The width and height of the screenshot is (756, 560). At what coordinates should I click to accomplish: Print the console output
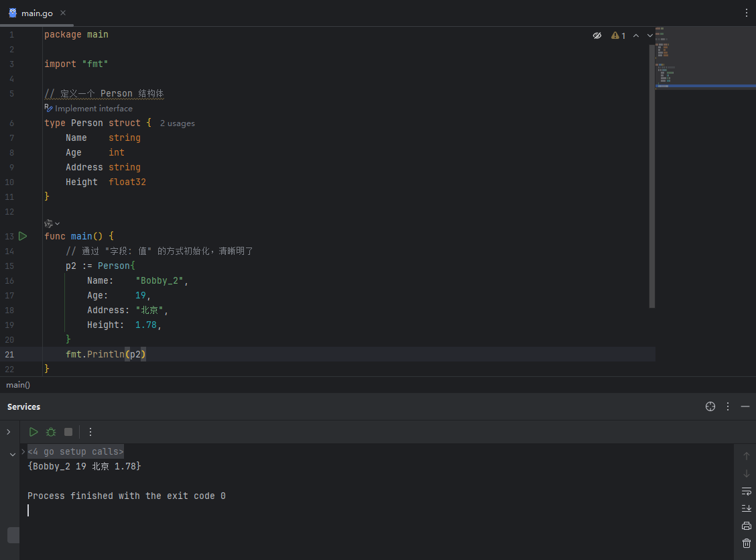click(746, 526)
